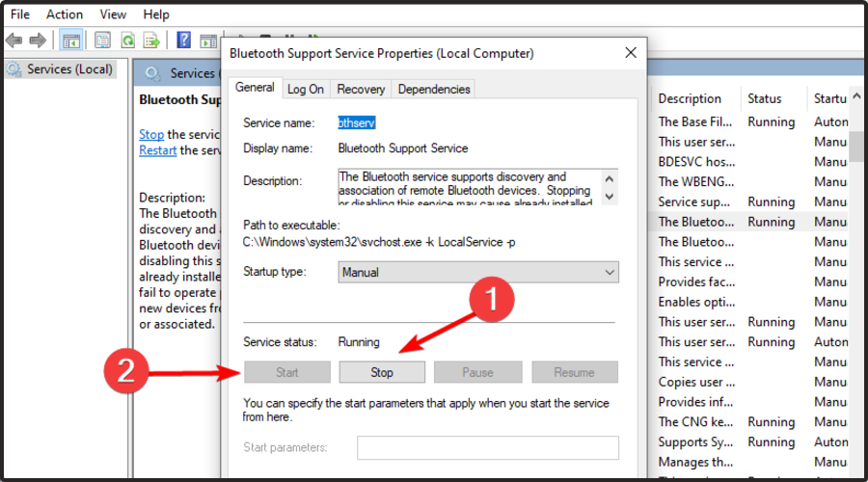
Task: Click the Startup Type column header
Action: pyautogui.click(x=828, y=98)
